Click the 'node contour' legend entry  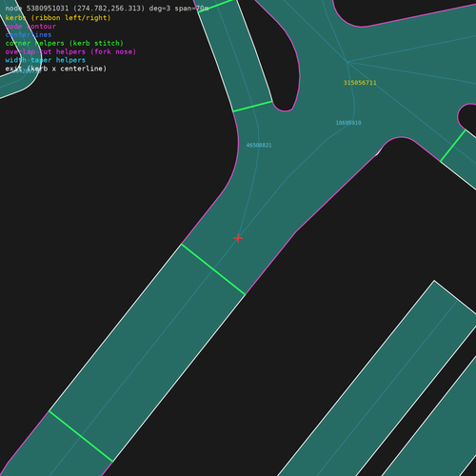pyautogui.click(x=30, y=27)
